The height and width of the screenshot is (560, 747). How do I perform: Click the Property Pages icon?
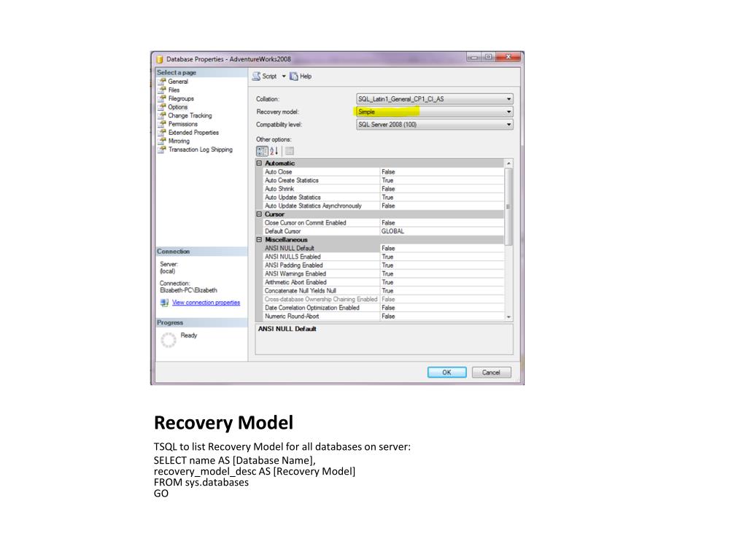pos(289,151)
